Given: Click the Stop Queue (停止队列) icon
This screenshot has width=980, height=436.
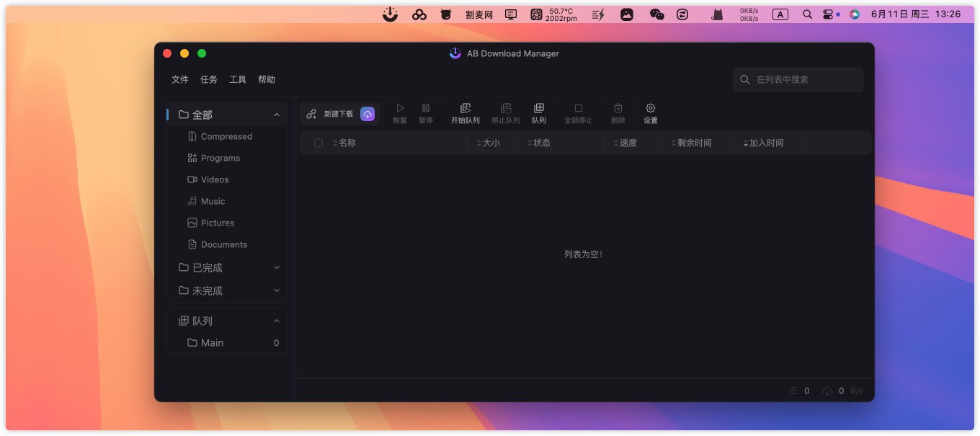Looking at the screenshot, I should click(x=506, y=108).
